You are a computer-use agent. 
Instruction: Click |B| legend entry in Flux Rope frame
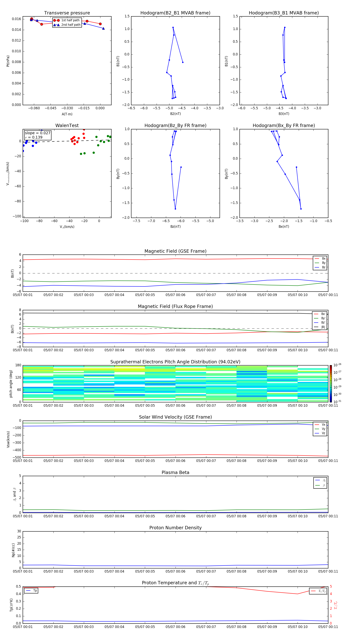pyautogui.click(x=320, y=327)
